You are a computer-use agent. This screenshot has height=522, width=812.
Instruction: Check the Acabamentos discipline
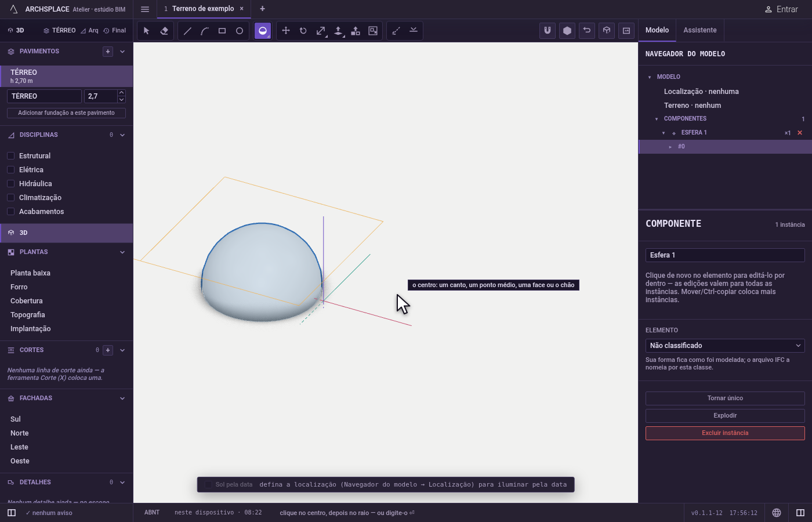click(10, 212)
